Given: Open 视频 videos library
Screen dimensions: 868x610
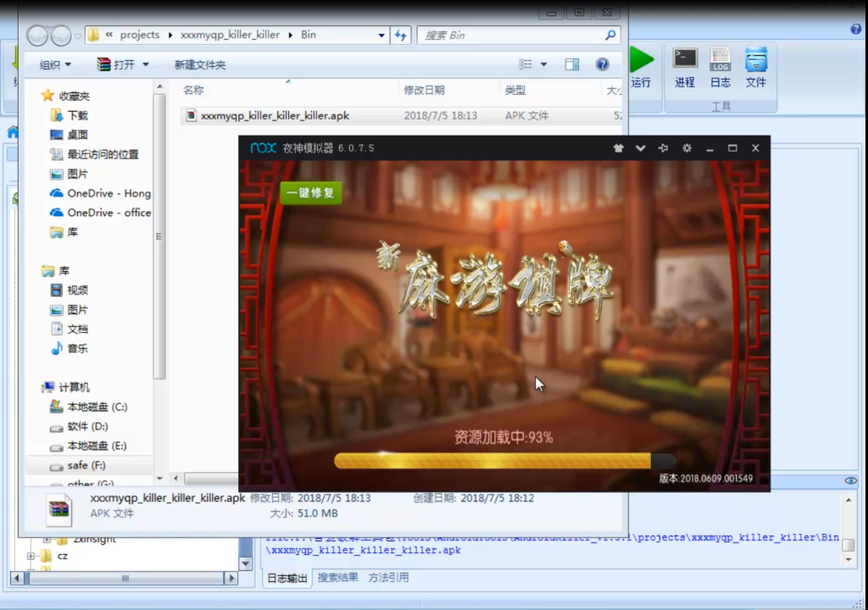Looking at the screenshot, I should 70,290.
